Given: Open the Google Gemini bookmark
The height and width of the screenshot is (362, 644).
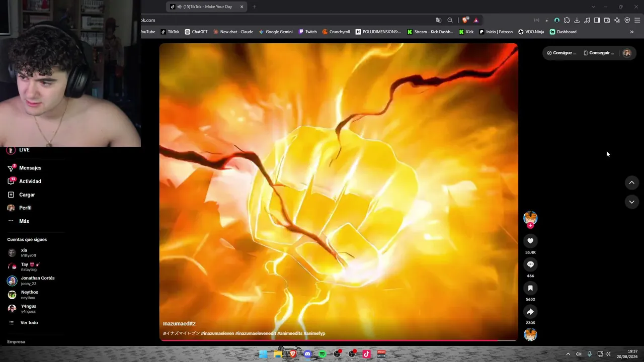Looking at the screenshot, I should coord(276,32).
